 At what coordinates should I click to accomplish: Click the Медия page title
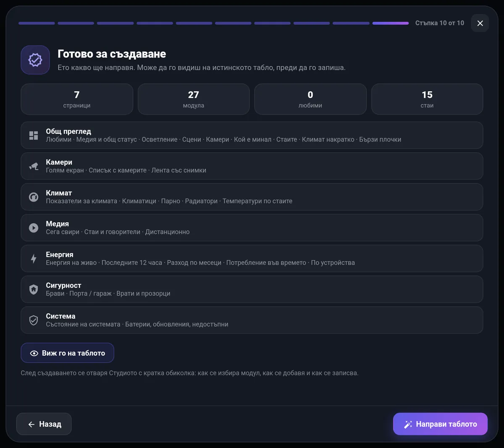[x=57, y=224]
